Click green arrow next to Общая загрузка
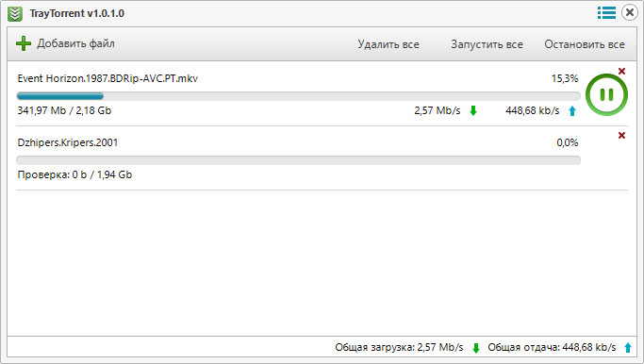Viewport: 644px width, 364px height. coord(476,348)
